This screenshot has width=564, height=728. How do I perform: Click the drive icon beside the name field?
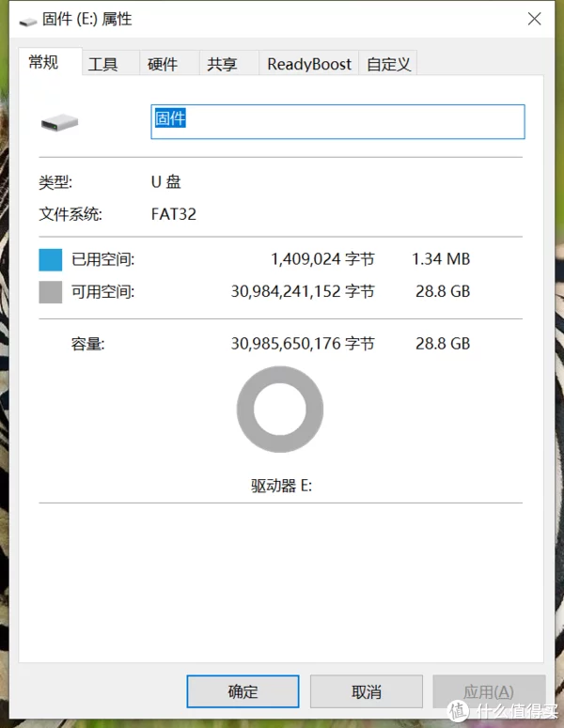point(59,123)
